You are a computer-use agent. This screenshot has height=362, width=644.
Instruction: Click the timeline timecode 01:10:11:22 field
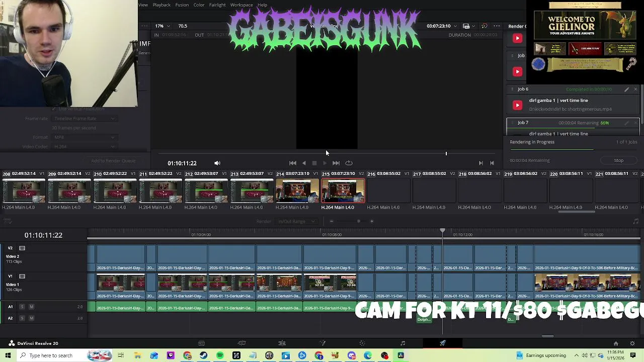click(43, 235)
